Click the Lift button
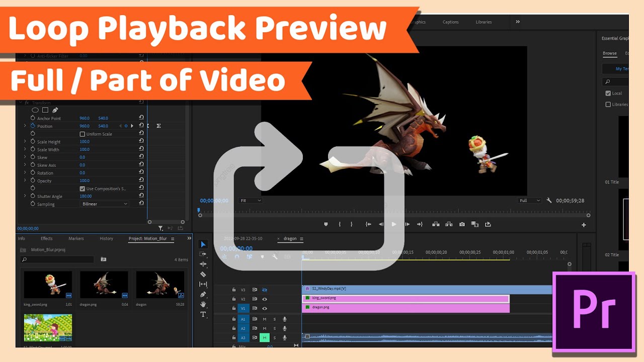 click(x=436, y=224)
